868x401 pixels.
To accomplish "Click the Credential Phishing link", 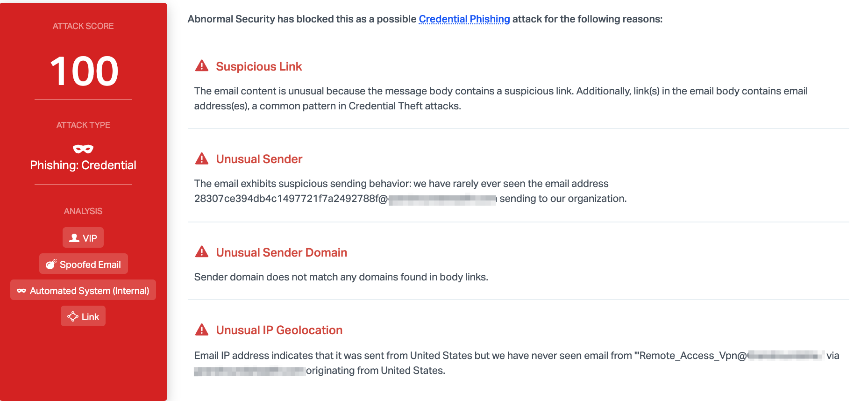I will coord(464,19).
